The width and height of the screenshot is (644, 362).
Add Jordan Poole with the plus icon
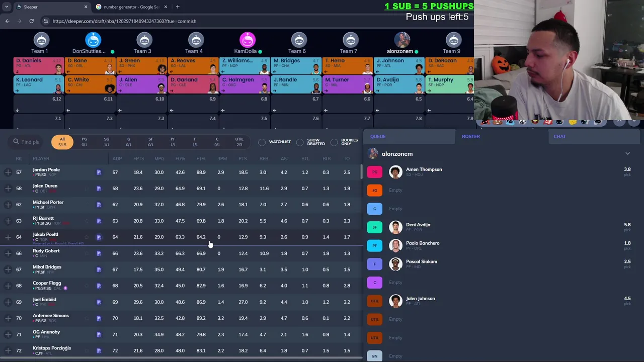click(x=8, y=172)
